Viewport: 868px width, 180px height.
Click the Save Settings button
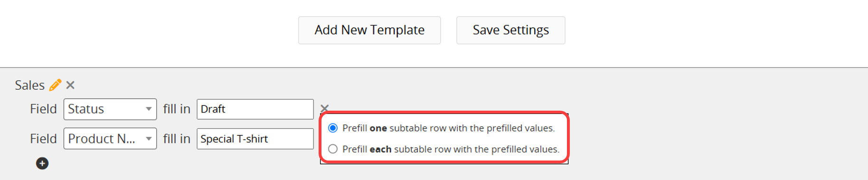(511, 30)
